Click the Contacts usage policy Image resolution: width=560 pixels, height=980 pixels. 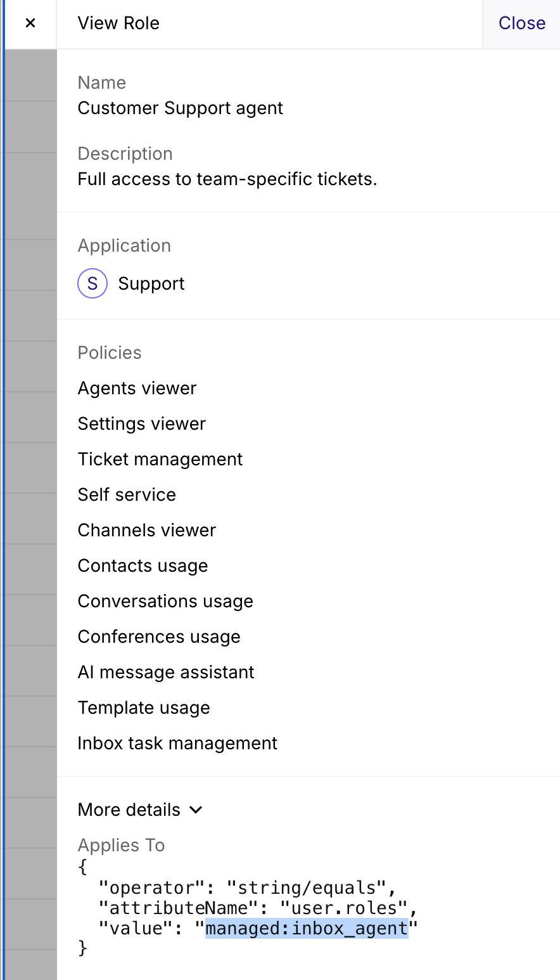[143, 565]
